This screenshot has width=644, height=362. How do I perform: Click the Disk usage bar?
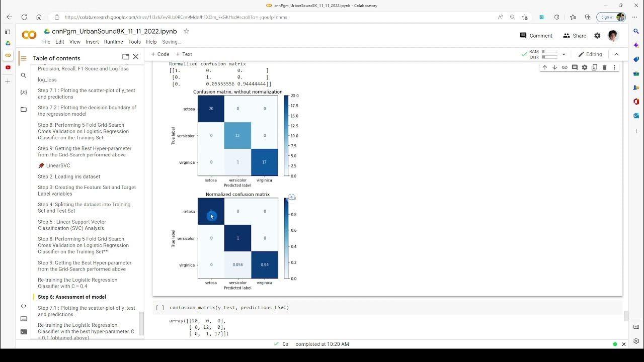[x=549, y=57]
